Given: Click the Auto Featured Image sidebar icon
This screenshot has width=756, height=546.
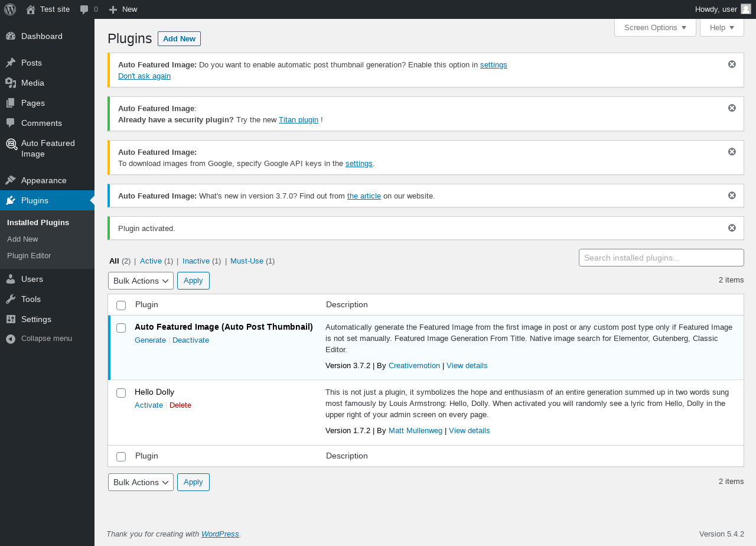Looking at the screenshot, I should [11, 144].
